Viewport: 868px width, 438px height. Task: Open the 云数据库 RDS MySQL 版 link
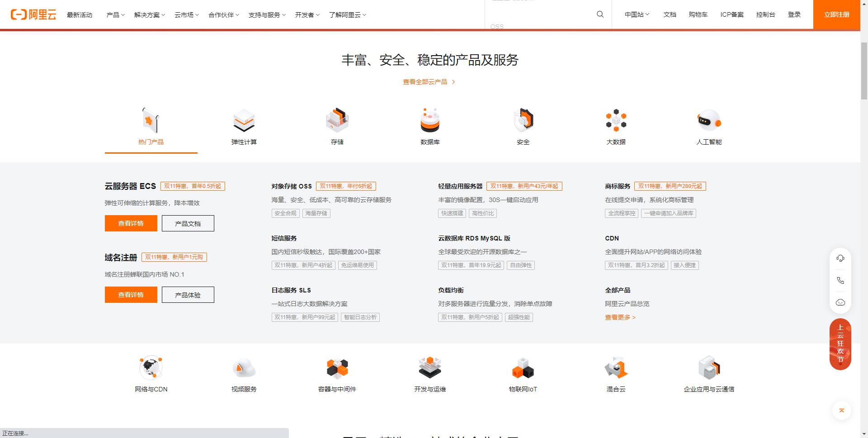474,238
